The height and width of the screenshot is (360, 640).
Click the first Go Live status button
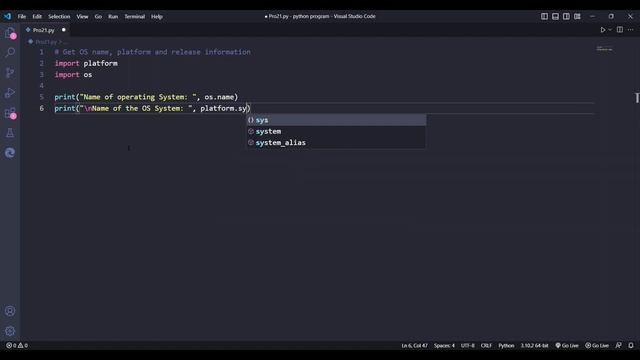pyautogui.click(x=567, y=346)
